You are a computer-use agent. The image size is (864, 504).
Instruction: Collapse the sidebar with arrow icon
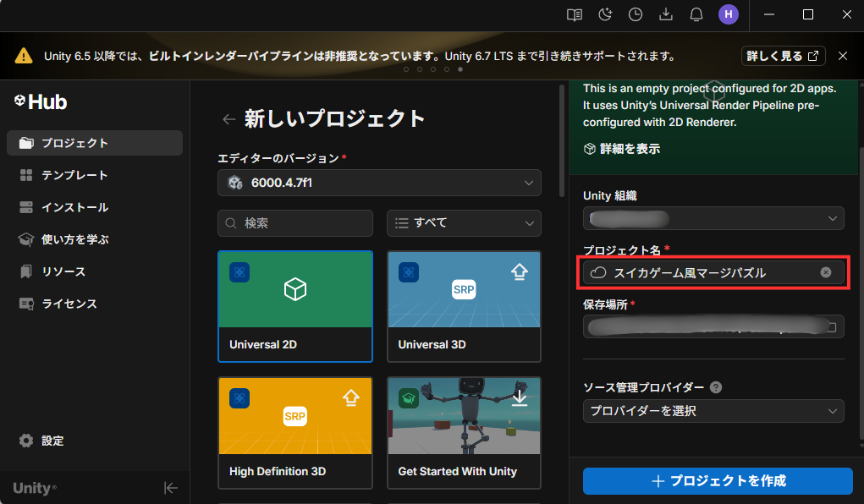click(x=171, y=487)
